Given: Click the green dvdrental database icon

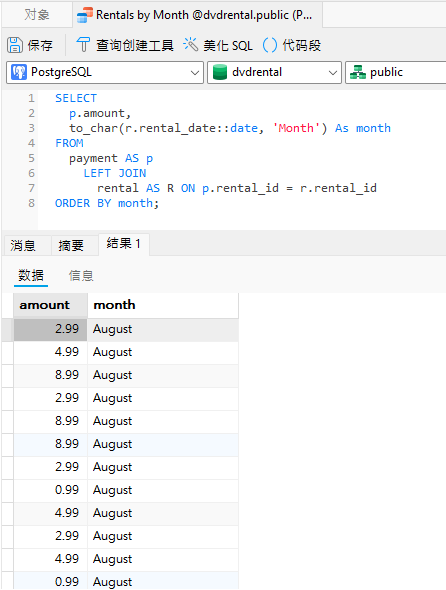Looking at the screenshot, I should click(x=220, y=72).
